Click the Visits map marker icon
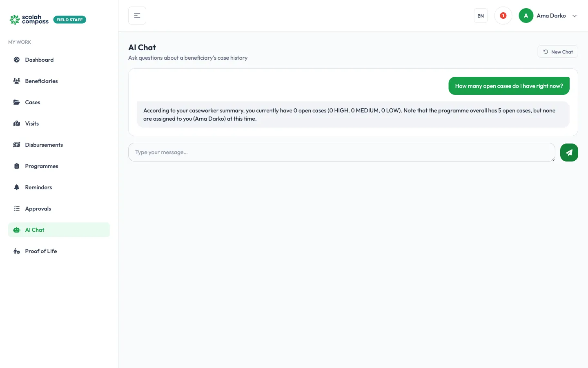 [x=17, y=123]
